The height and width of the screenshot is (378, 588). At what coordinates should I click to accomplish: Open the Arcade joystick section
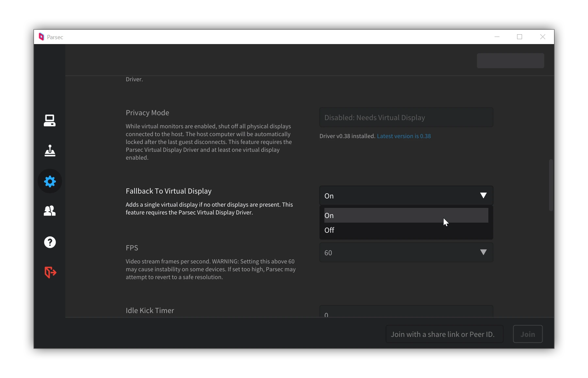point(50,151)
